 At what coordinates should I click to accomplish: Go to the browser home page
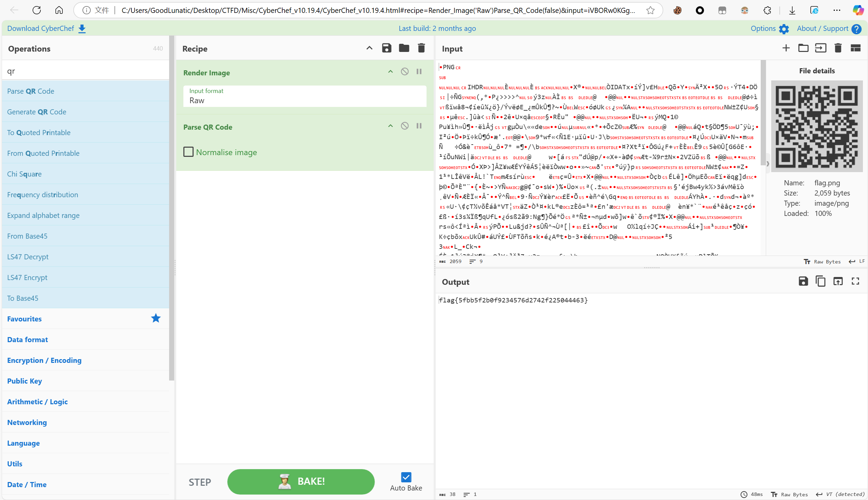tap(59, 10)
